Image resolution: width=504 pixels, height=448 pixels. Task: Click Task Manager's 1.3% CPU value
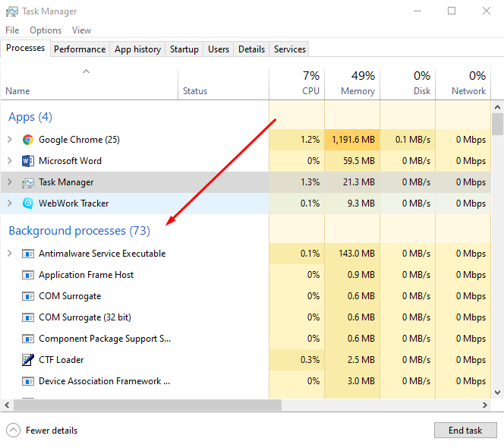pyautogui.click(x=310, y=182)
